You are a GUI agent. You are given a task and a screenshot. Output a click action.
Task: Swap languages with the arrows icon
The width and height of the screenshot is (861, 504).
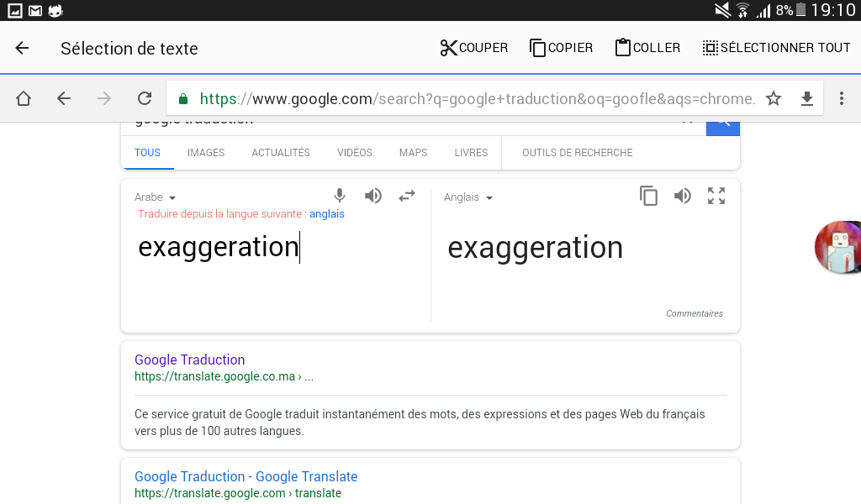[407, 196]
